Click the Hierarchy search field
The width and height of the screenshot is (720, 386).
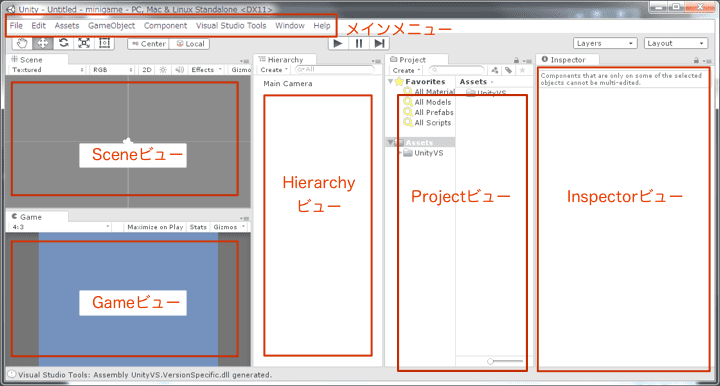pyautogui.click(x=335, y=69)
